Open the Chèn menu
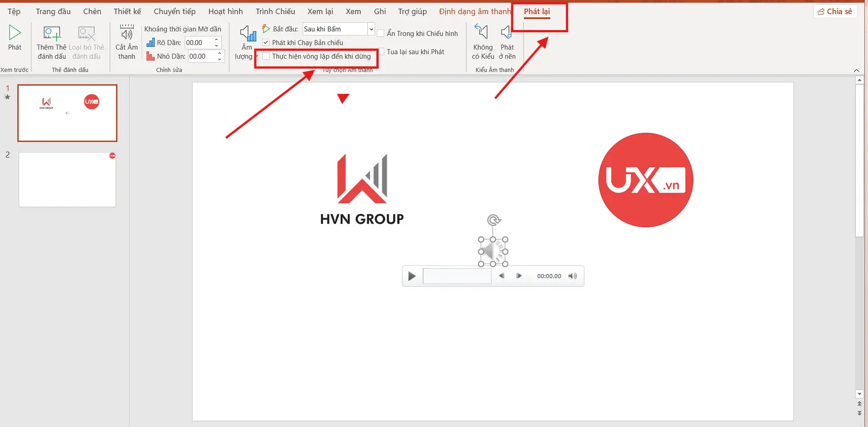 click(x=92, y=11)
